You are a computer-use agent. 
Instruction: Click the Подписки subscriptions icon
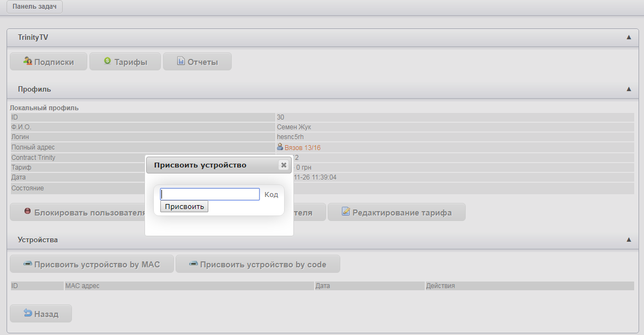(28, 61)
